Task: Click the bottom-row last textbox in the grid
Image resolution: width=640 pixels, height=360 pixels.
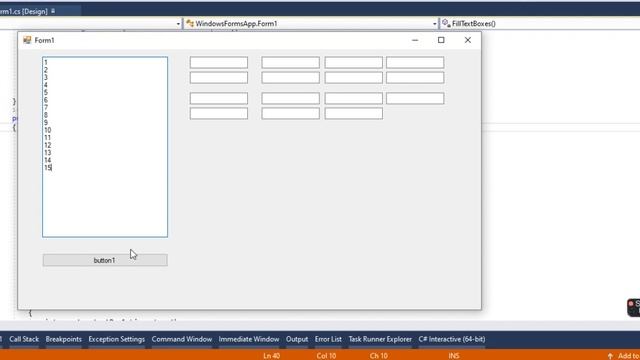Action: pyautogui.click(x=354, y=113)
